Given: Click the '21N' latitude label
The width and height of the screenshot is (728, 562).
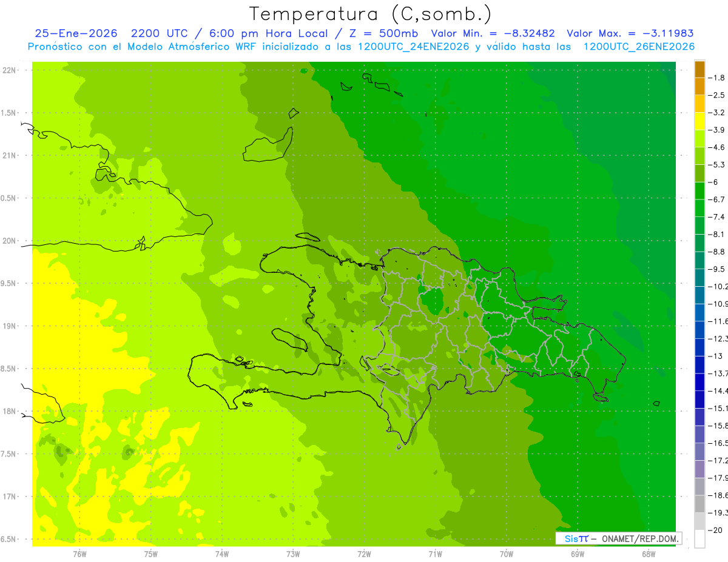Looking at the screenshot, I should coord(9,155).
